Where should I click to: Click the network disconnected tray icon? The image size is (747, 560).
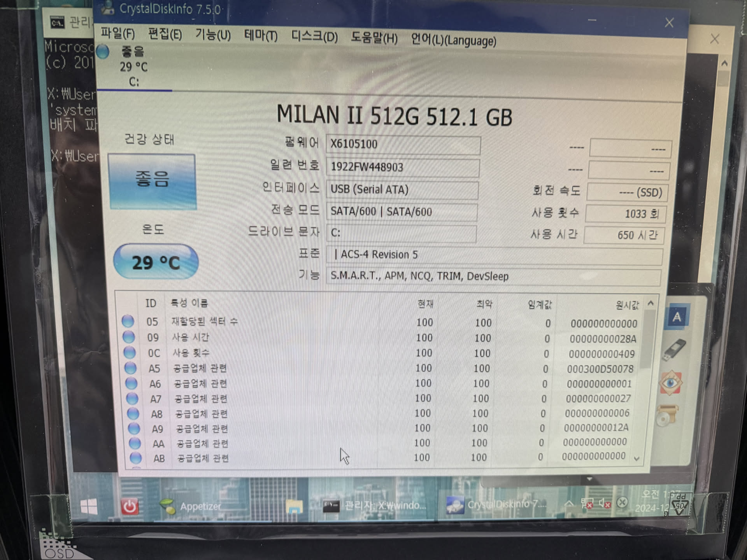(x=587, y=503)
